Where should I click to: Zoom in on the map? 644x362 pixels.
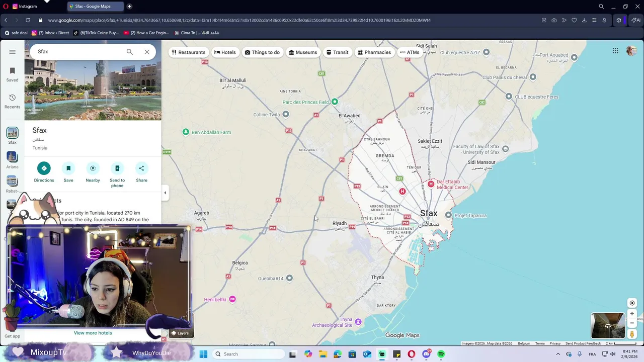tap(632, 314)
